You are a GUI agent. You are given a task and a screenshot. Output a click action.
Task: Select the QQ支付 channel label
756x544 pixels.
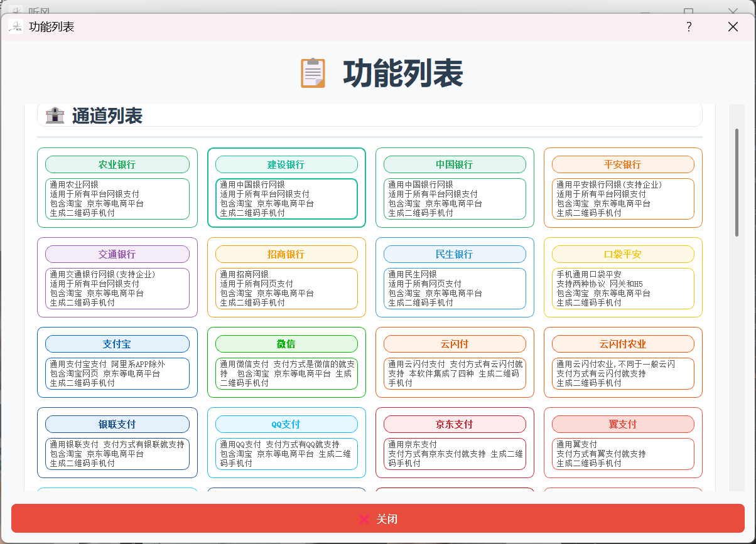pos(286,424)
